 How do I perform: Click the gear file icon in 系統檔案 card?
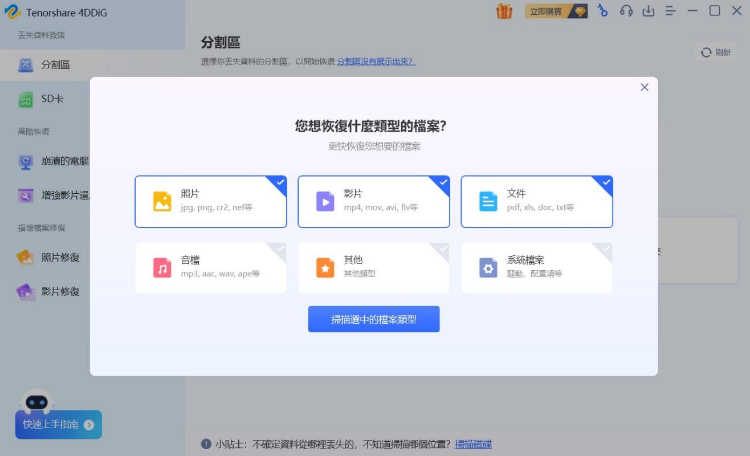[x=488, y=268]
